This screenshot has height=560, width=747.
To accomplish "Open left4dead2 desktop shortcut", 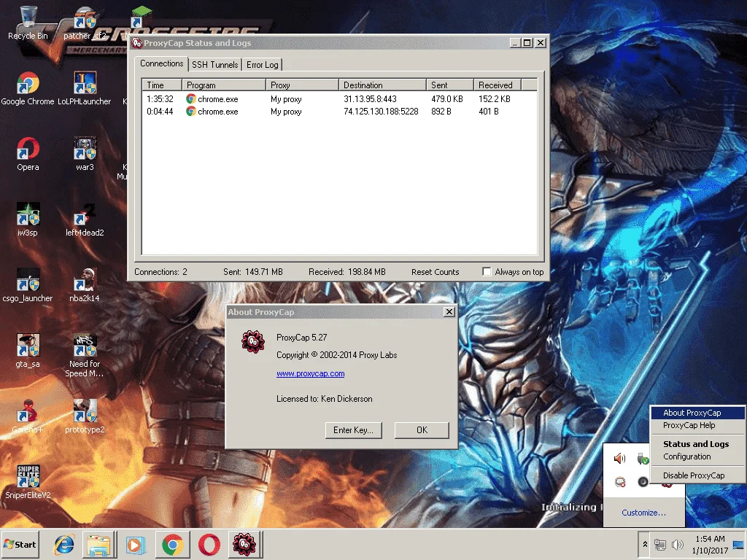I will pyautogui.click(x=85, y=220).
